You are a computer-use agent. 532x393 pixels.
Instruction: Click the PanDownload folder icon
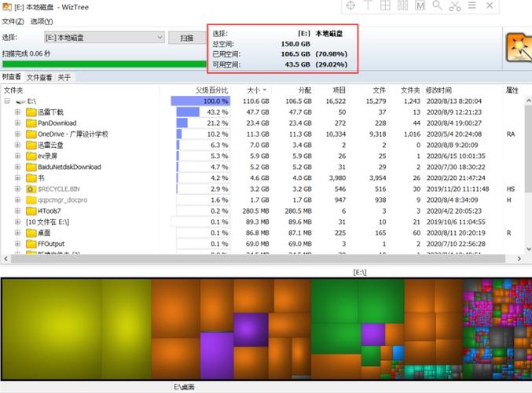[x=31, y=123]
